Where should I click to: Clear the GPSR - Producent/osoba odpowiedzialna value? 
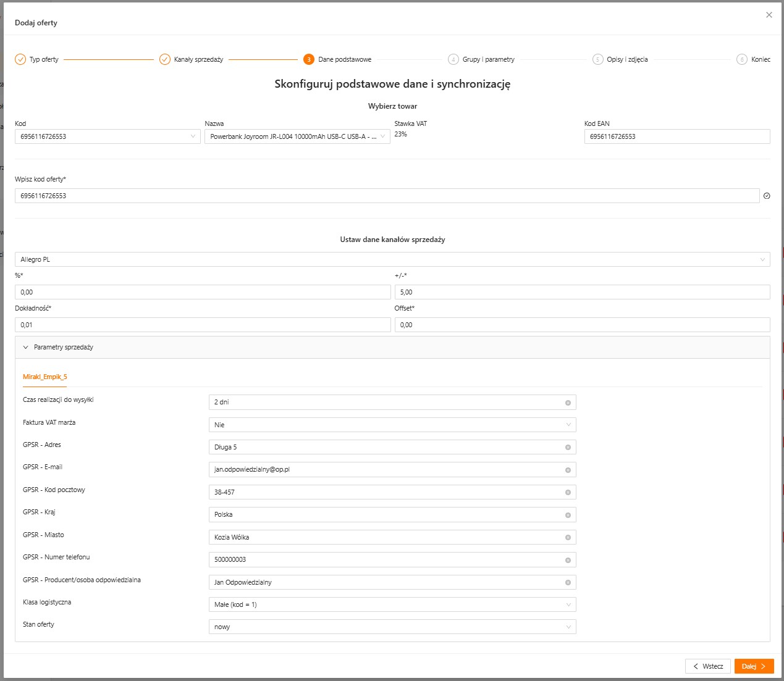(x=568, y=583)
